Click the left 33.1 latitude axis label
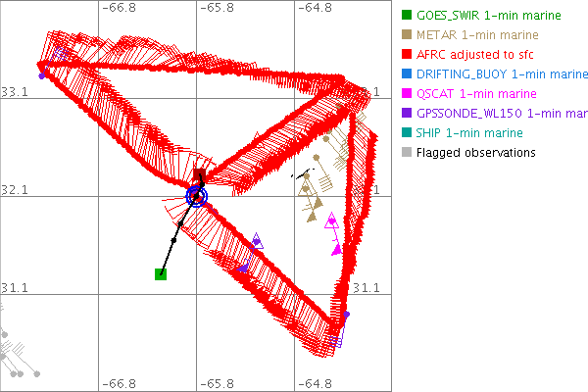Viewport: 588px width, 392px height. click(x=16, y=91)
